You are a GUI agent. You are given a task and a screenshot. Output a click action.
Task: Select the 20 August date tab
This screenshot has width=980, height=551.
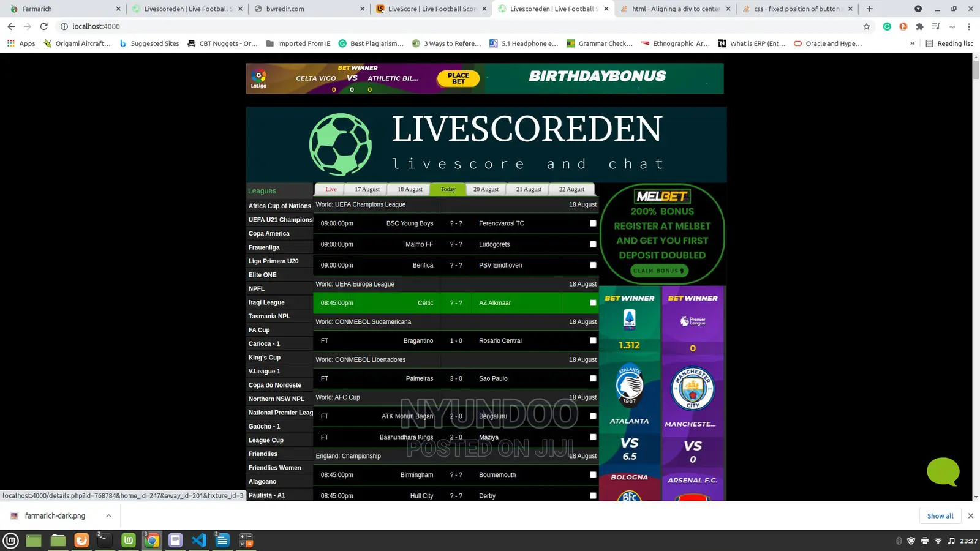coord(486,190)
